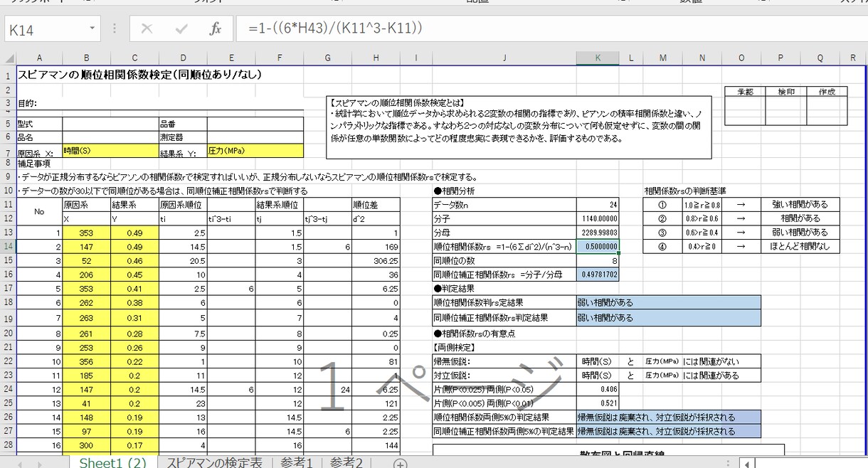Click the 同順位の数 value 8
This screenshot has height=468, width=868.
[x=598, y=260]
